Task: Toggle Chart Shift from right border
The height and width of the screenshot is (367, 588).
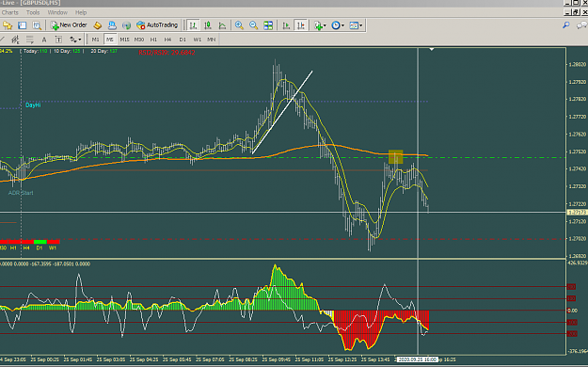Action: [x=301, y=25]
